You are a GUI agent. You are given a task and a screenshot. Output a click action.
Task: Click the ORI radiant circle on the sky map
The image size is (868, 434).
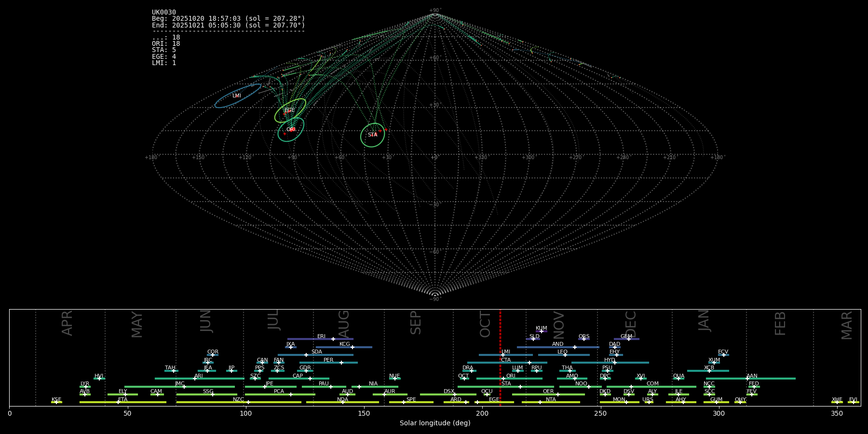pyautogui.click(x=291, y=130)
